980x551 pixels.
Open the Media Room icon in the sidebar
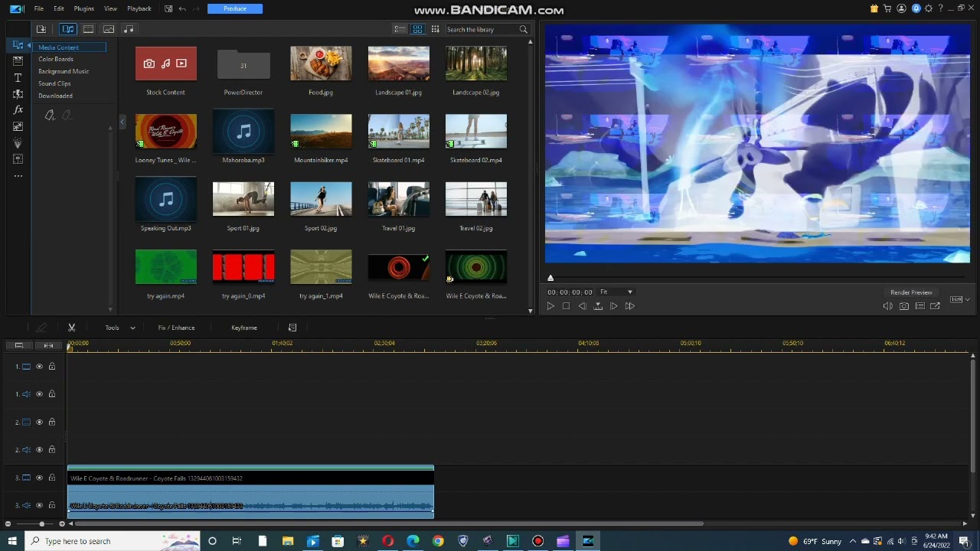point(18,45)
